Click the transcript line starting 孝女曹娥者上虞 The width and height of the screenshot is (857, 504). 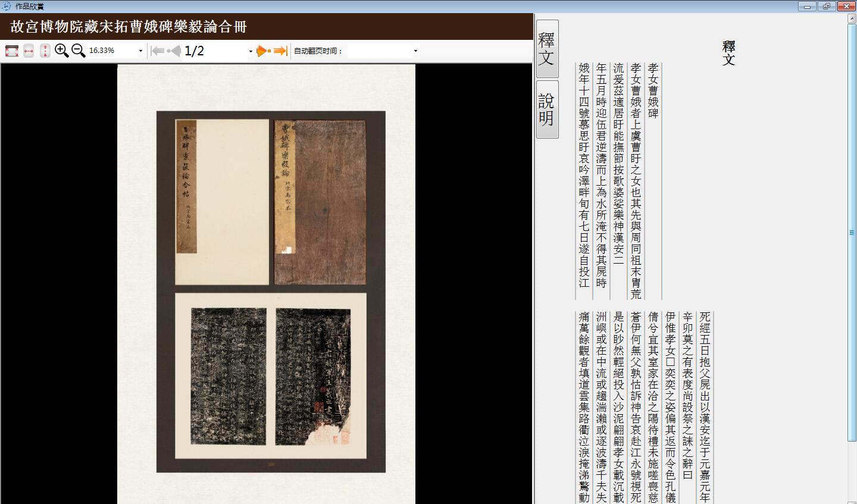coord(636,181)
